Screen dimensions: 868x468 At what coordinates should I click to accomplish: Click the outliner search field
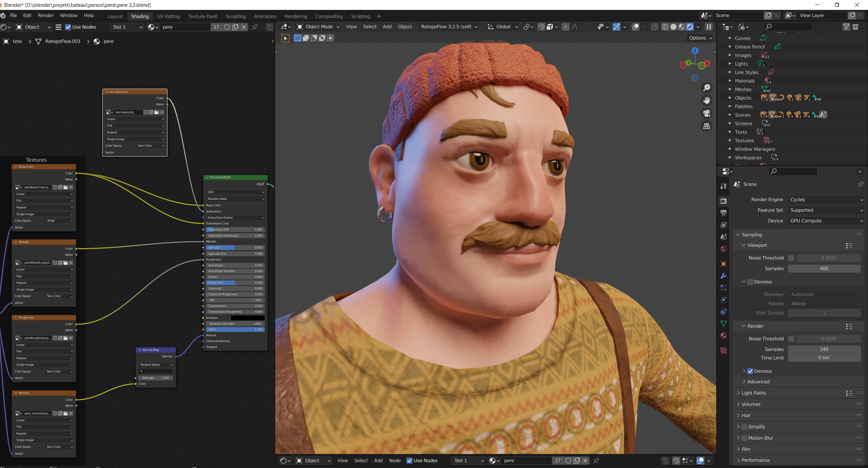(787, 27)
